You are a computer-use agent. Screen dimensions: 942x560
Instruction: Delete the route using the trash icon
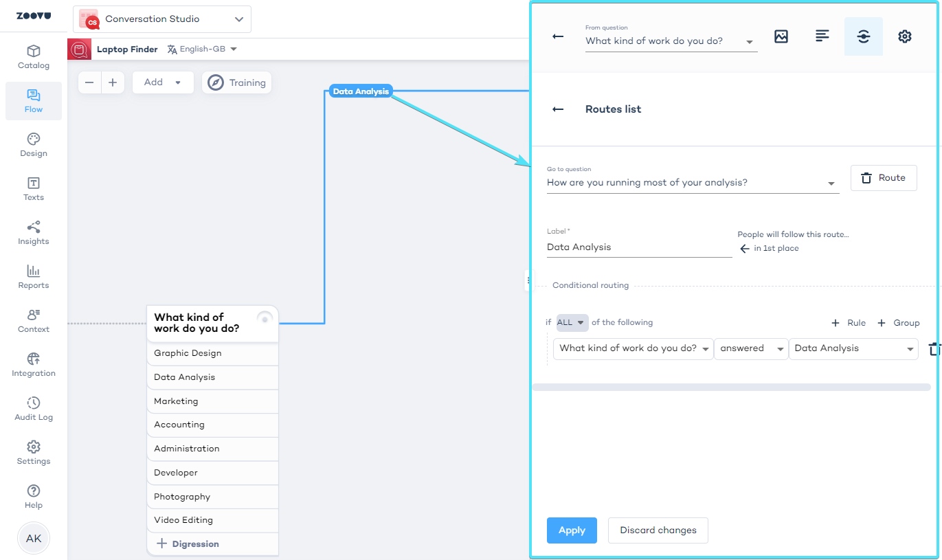(884, 177)
